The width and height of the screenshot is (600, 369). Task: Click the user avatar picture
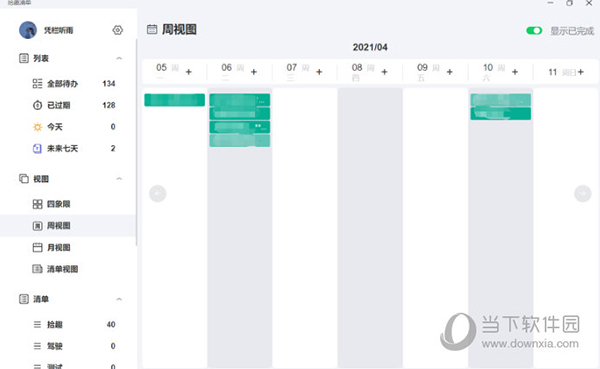[x=28, y=30]
